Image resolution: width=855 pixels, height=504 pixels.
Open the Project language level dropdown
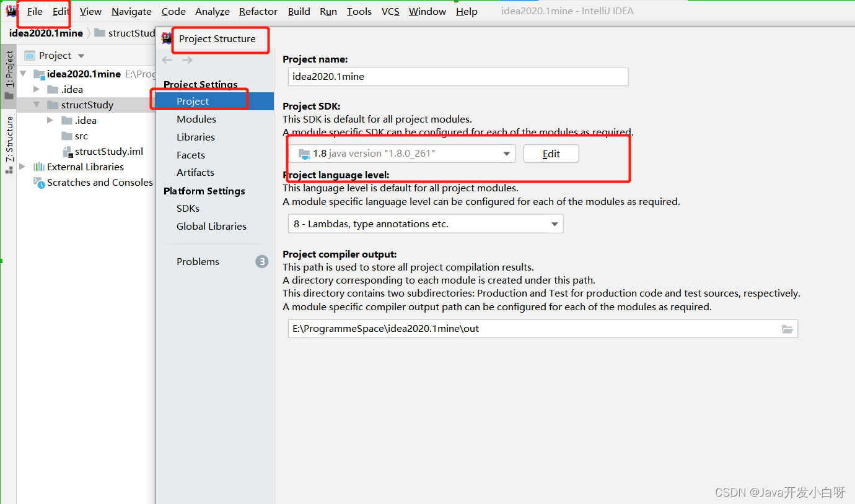point(426,224)
